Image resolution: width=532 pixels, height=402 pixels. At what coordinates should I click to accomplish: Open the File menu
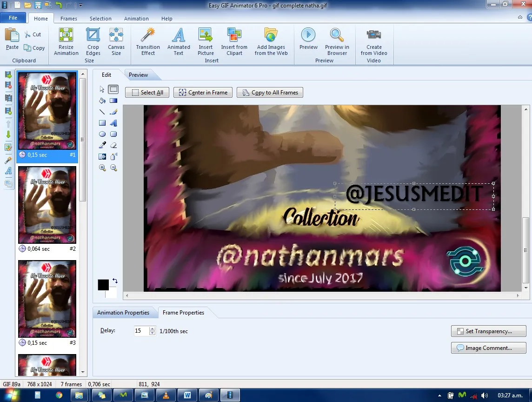point(13,18)
